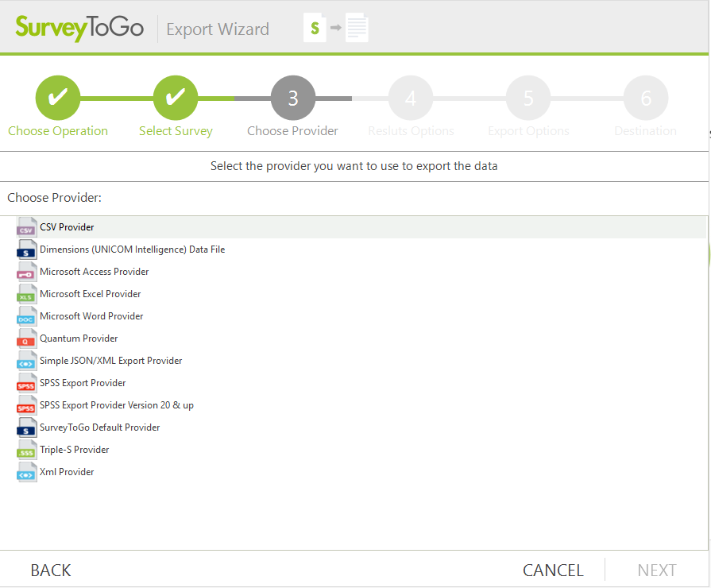Click the Xml Provider icon
The width and height of the screenshot is (711, 588).
coord(26,472)
